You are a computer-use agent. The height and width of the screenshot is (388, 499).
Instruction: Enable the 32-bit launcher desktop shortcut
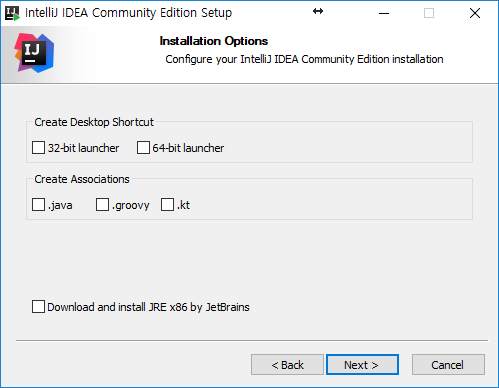tap(38, 147)
